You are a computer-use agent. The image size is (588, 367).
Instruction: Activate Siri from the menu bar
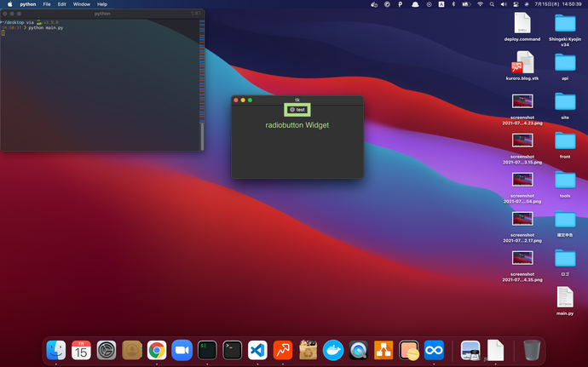(x=527, y=4)
